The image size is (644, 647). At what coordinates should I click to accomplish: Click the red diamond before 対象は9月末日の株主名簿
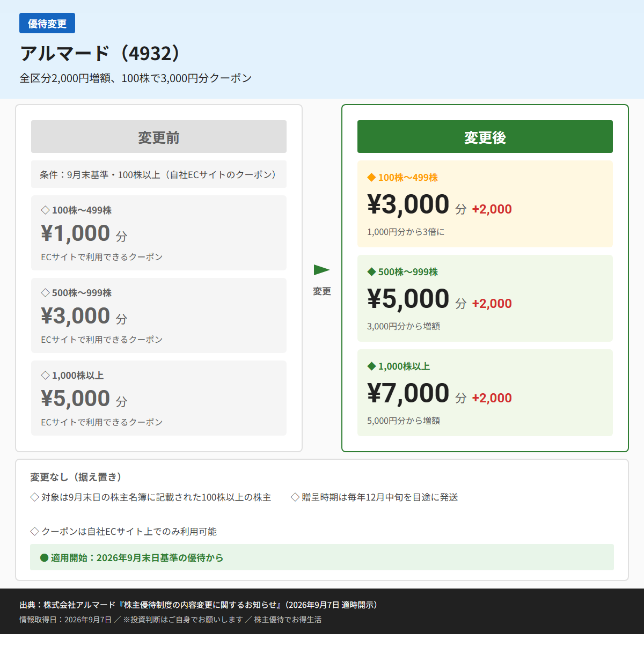point(34,497)
